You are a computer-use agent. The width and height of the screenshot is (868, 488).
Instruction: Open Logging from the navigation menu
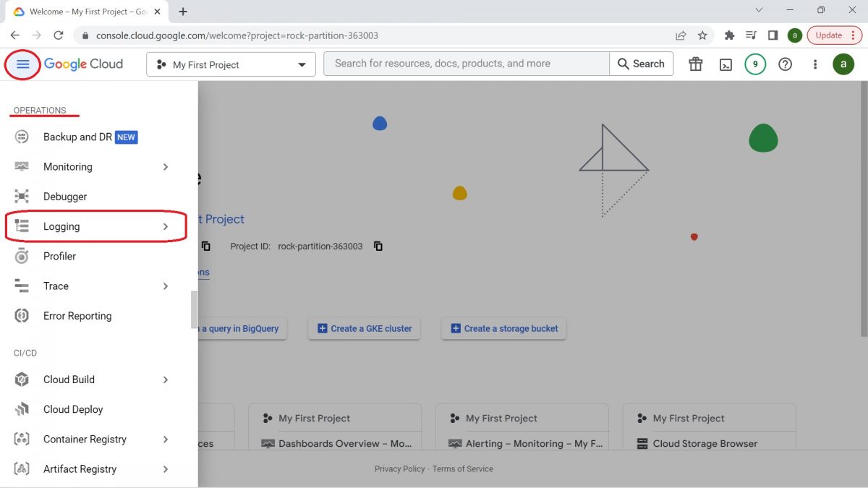tap(61, 226)
